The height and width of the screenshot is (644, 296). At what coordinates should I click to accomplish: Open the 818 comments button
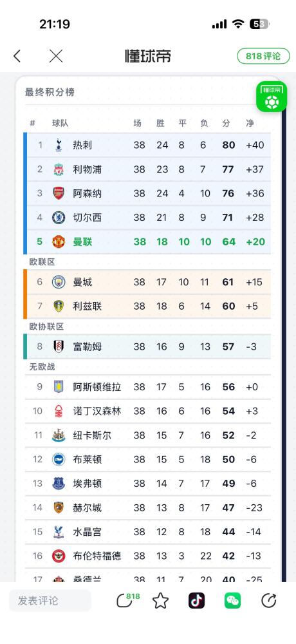[263, 56]
